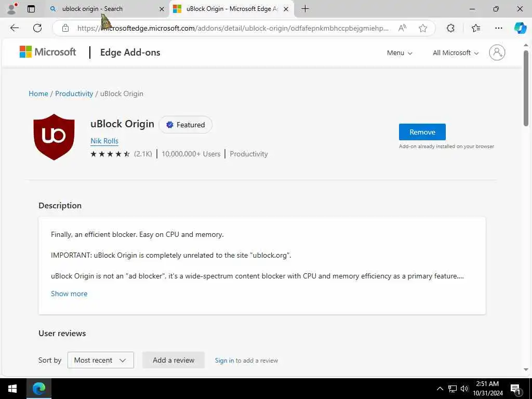
Task: Click the Microsoft logo
Action: [x=48, y=52]
